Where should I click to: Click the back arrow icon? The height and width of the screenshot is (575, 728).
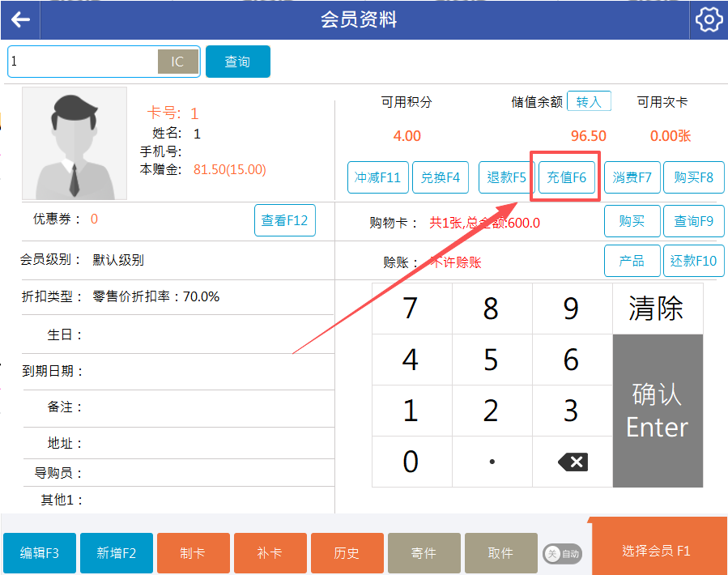tap(20, 19)
